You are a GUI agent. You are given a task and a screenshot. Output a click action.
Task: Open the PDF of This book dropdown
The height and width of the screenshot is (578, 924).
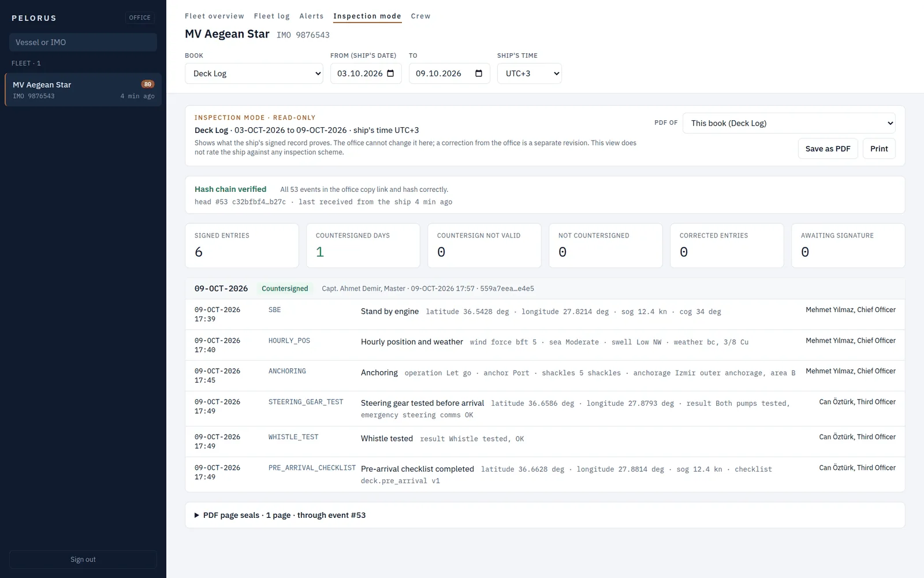pos(789,123)
